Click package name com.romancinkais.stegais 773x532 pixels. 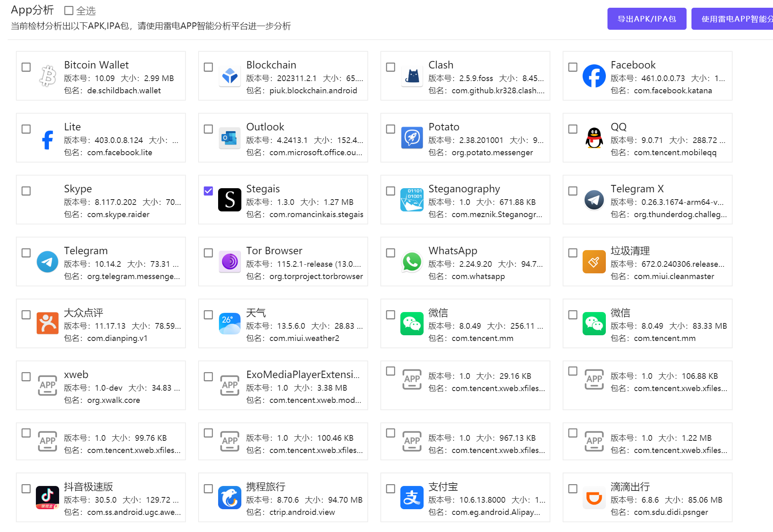pyautogui.click(x=316, y=214)
